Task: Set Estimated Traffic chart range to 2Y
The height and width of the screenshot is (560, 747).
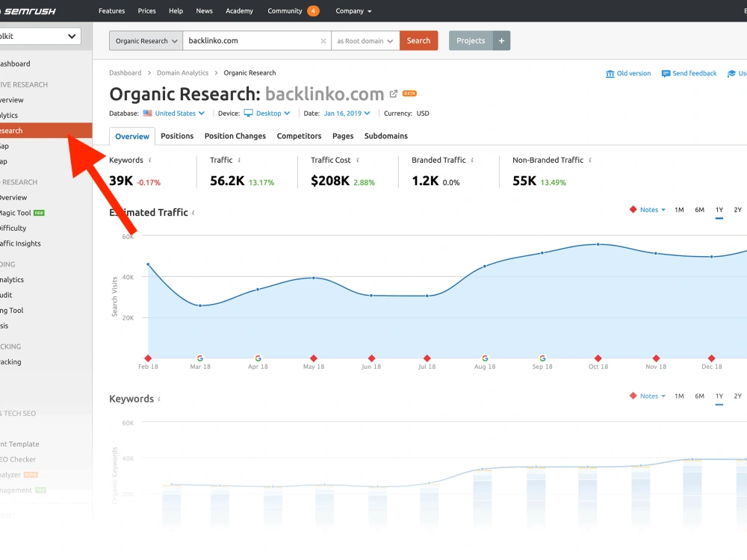Action: click(738, 210)
